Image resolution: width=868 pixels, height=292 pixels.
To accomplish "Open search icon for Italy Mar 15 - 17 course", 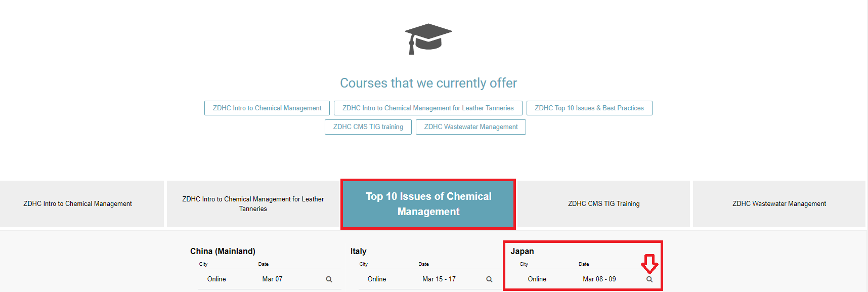I will 489,279.
